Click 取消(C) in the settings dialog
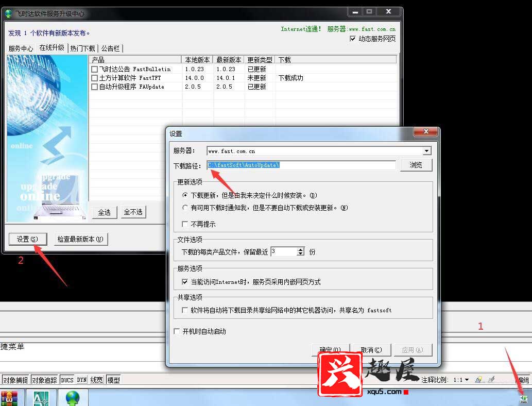 [x=371, y=350]
